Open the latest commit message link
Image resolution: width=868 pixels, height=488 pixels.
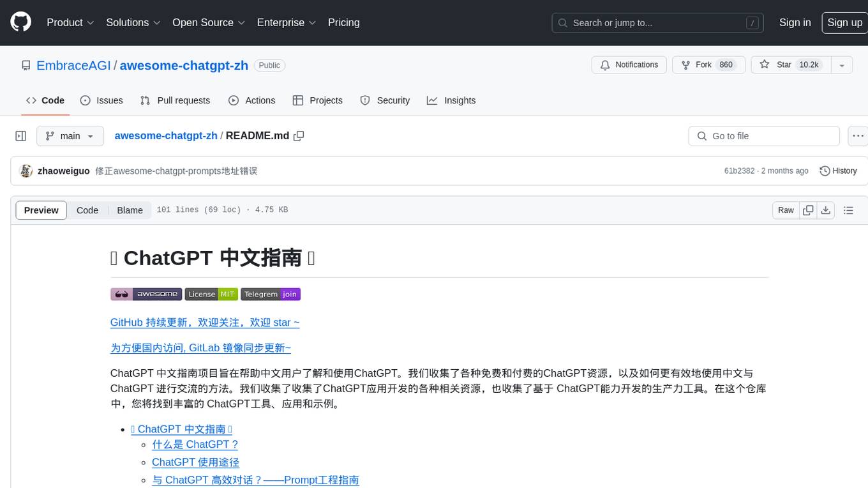point(176,171)
